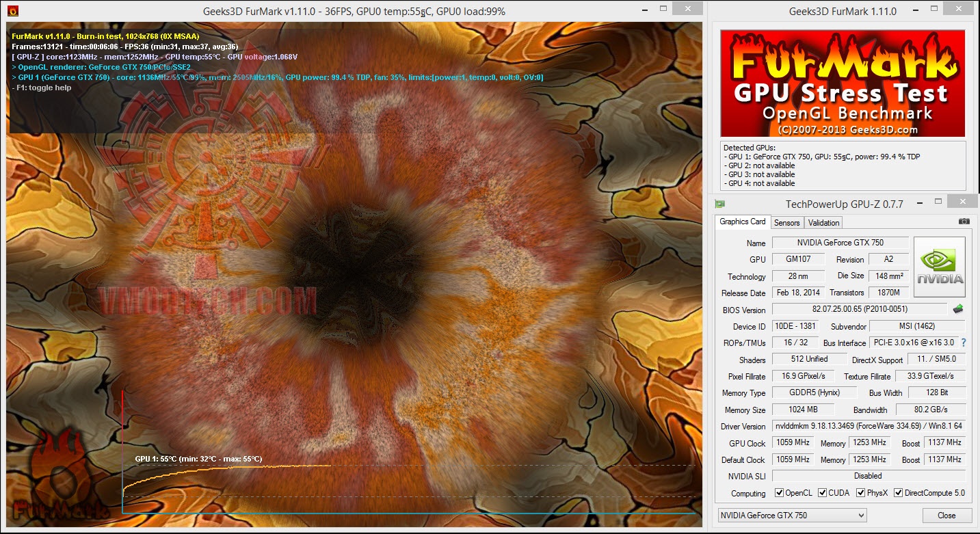Screen dimensions: 980x534
Task: Save the BIOS using the chip icon
Action: coord(958,309)
